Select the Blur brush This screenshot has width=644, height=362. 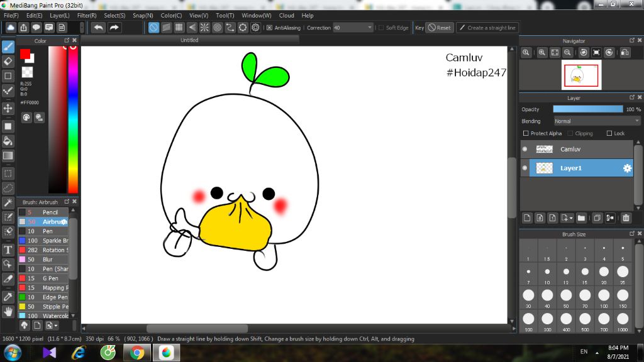tap(43, 260)
